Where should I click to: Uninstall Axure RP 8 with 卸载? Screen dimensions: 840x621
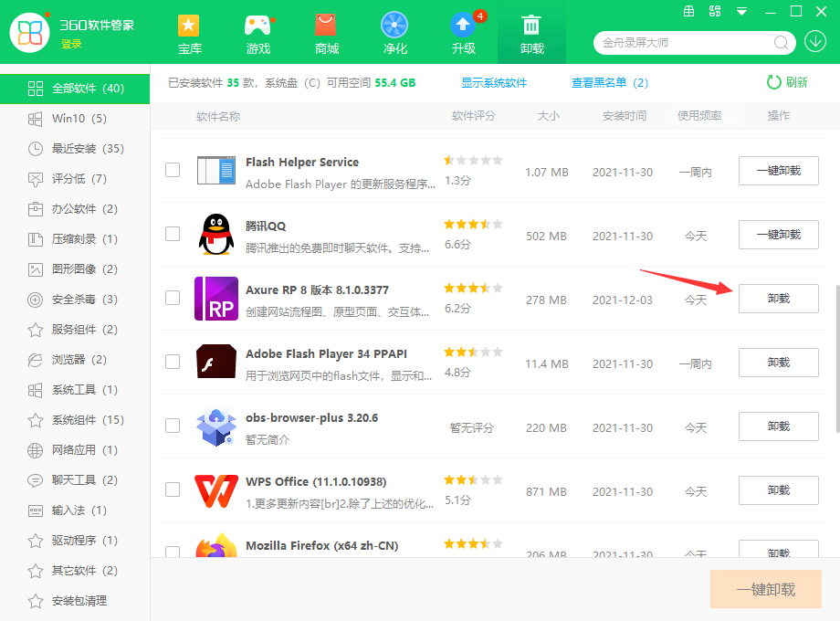point(779,299)
